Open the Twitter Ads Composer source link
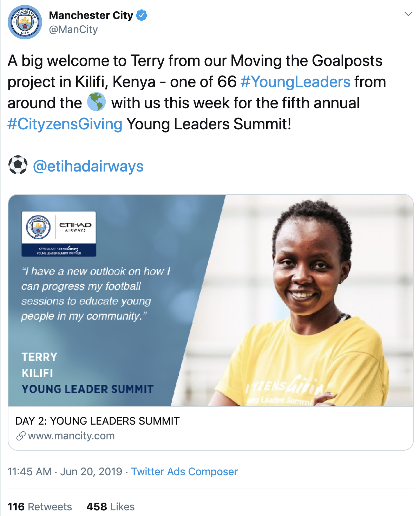 point(184,471)
